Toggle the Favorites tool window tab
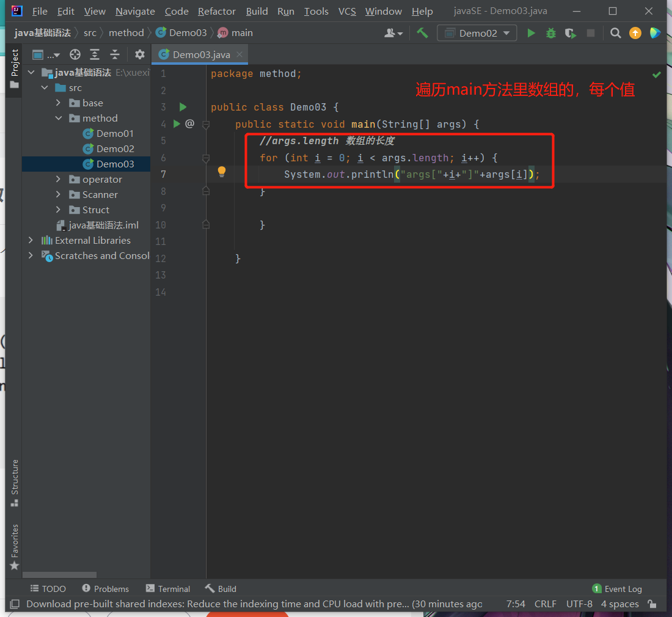The image size is (672, 617). click(x=15, y=547)
